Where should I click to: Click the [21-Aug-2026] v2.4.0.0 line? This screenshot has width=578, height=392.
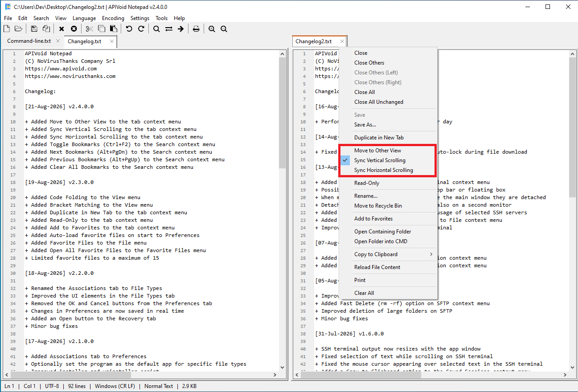click(x=59, y=106)
